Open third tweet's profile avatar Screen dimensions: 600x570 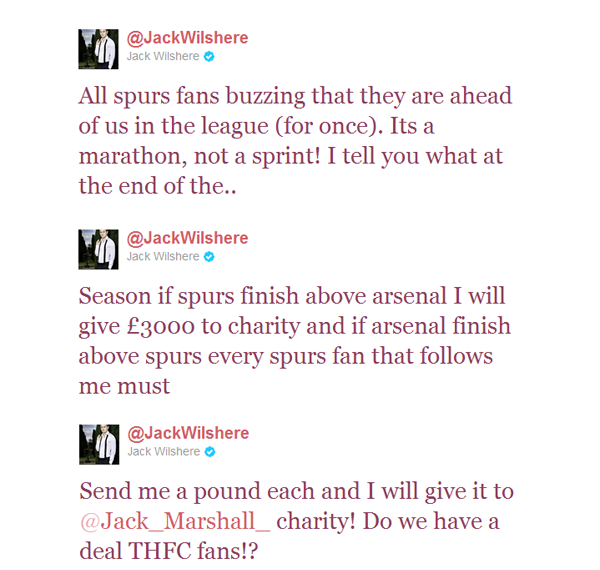click(99, 445)
